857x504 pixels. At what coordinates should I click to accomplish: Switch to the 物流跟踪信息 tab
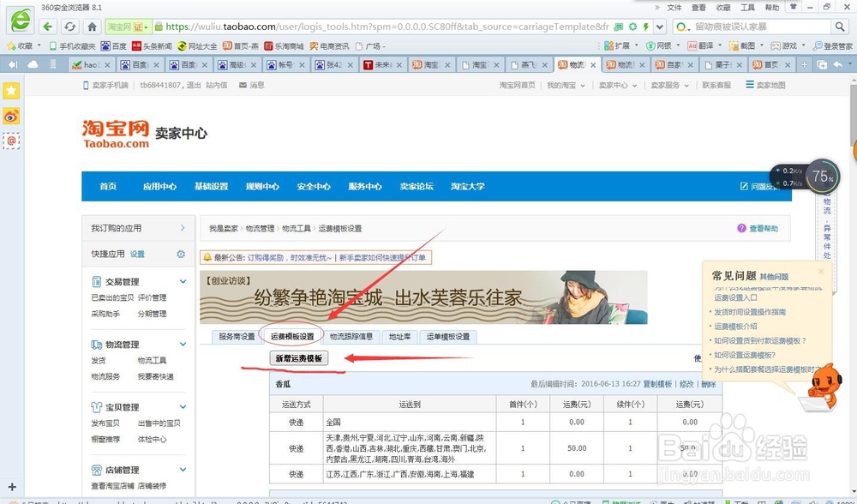point(353,337)
